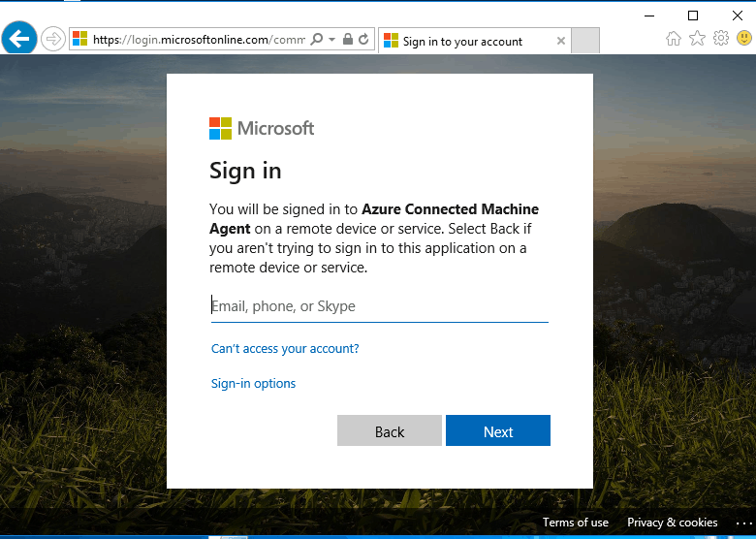Expand the footer ellipsis more options

coord(742,523)
